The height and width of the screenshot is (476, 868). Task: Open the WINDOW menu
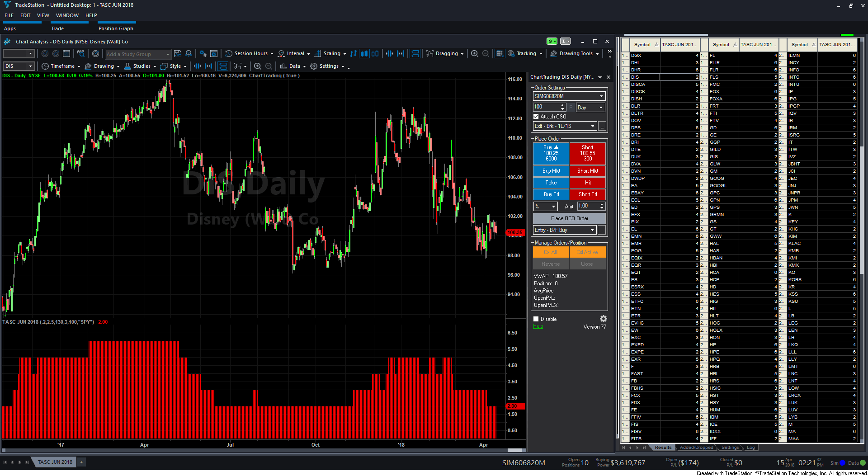coord(67,15)
